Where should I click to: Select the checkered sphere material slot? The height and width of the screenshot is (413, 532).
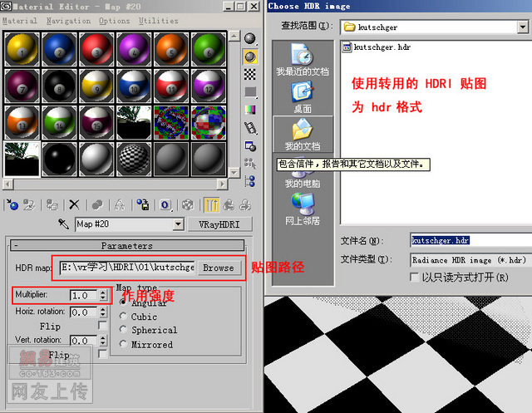(134, 159)
